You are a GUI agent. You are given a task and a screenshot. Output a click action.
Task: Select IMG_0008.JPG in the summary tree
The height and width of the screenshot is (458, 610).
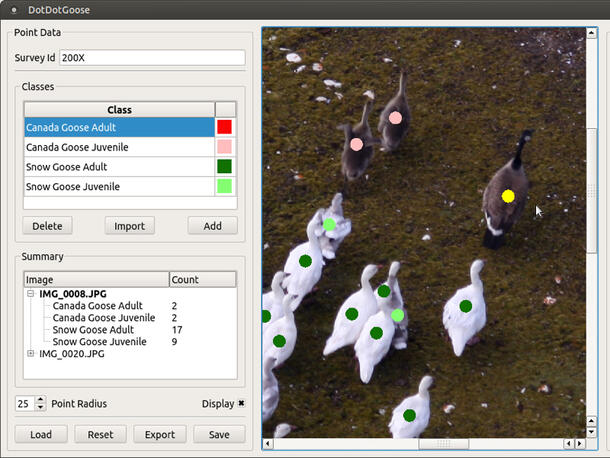click(73, 294)
